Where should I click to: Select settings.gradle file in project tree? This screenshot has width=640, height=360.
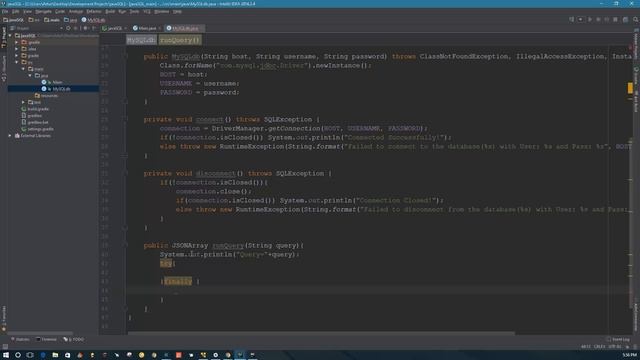(38, 129)
